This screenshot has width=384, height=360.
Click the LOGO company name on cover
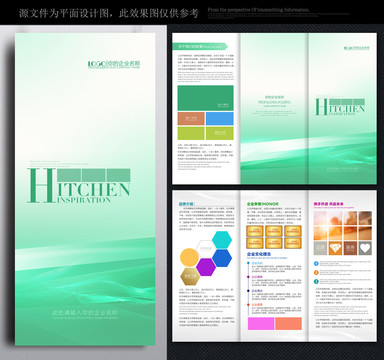coord(114,64)
